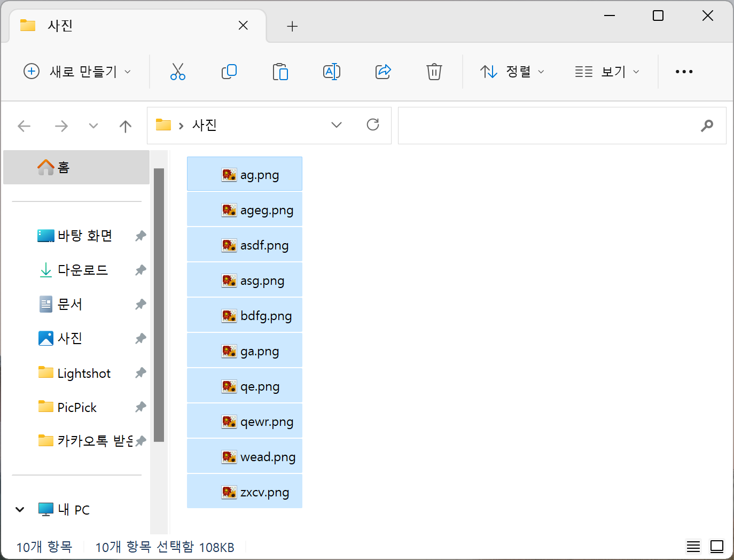Click the pin icon beside Lightshot

point(140,372)
